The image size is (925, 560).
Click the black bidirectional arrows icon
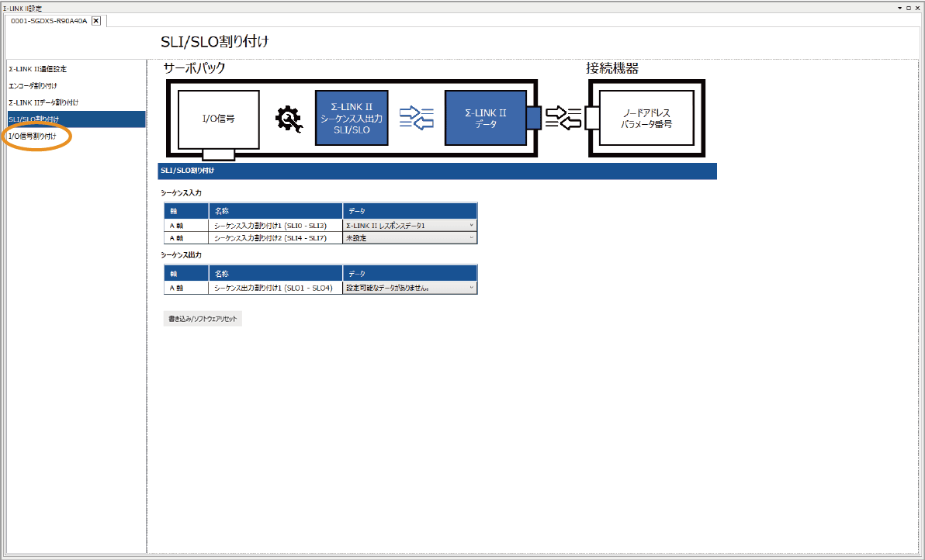click(563, 117)
